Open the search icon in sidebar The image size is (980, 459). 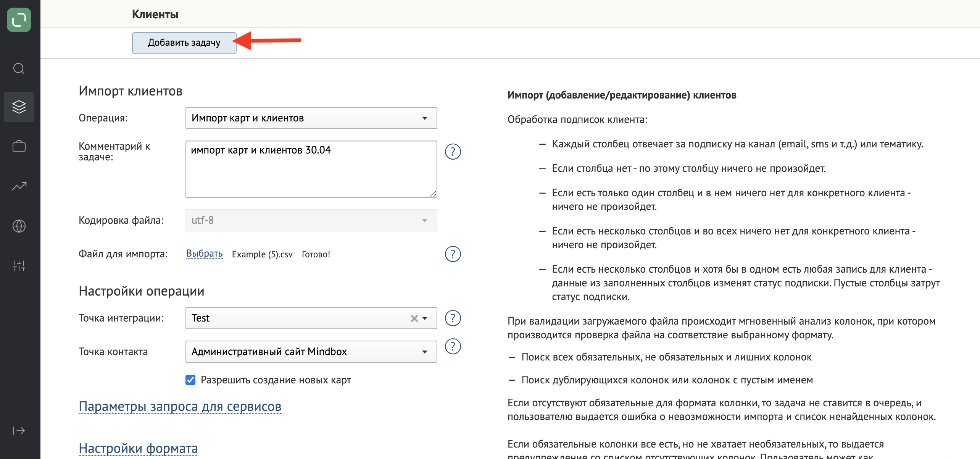[19, 68]
